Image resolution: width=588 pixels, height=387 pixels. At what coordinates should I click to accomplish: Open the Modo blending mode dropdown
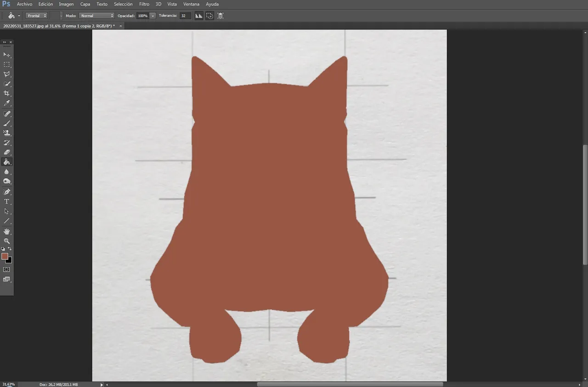(96, 16)
